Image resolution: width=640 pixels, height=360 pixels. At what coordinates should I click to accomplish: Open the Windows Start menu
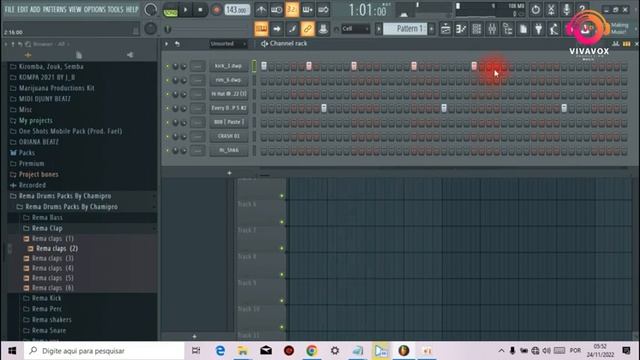(12, 351)
